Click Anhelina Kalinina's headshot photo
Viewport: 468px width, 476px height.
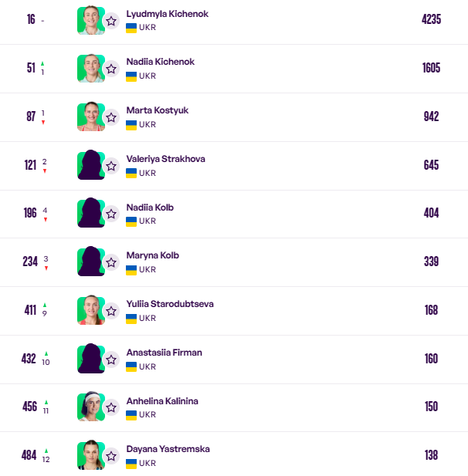pyautogui.click(x=90, y=407)
